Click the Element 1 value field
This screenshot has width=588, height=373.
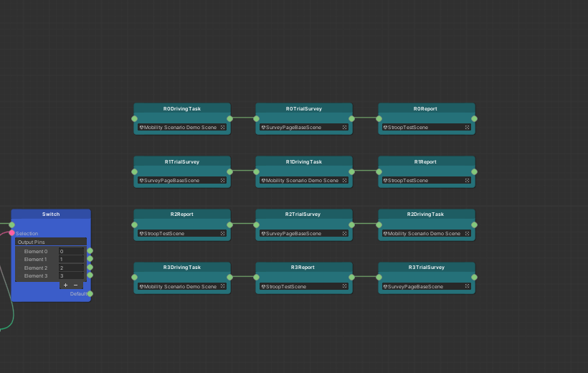coord(71,259)
